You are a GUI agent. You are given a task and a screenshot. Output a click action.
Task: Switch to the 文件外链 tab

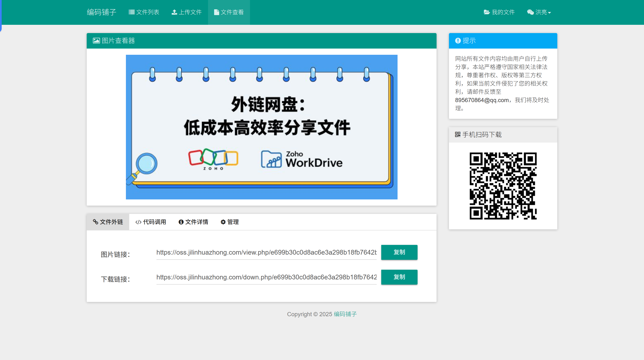coord(108,222)
